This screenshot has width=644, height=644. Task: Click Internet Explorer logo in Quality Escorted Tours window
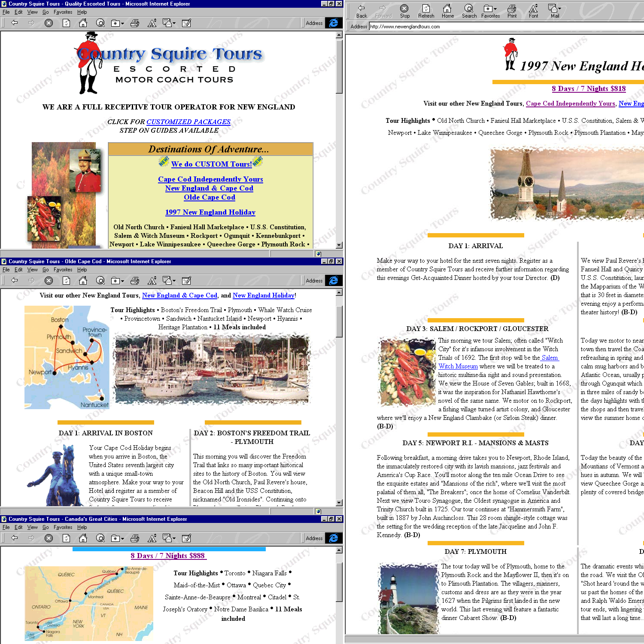point(334,23)
